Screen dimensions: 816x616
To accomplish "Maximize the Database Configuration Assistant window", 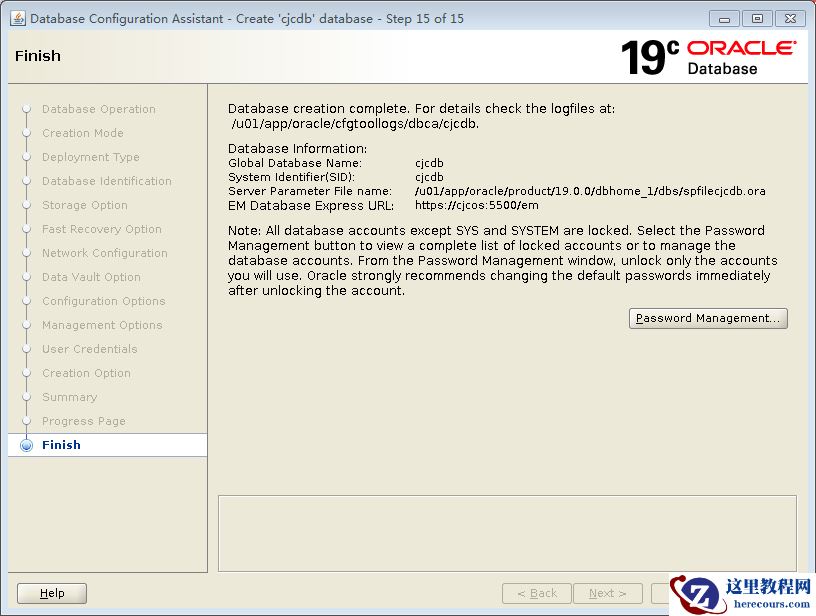I will pos(757,19).
